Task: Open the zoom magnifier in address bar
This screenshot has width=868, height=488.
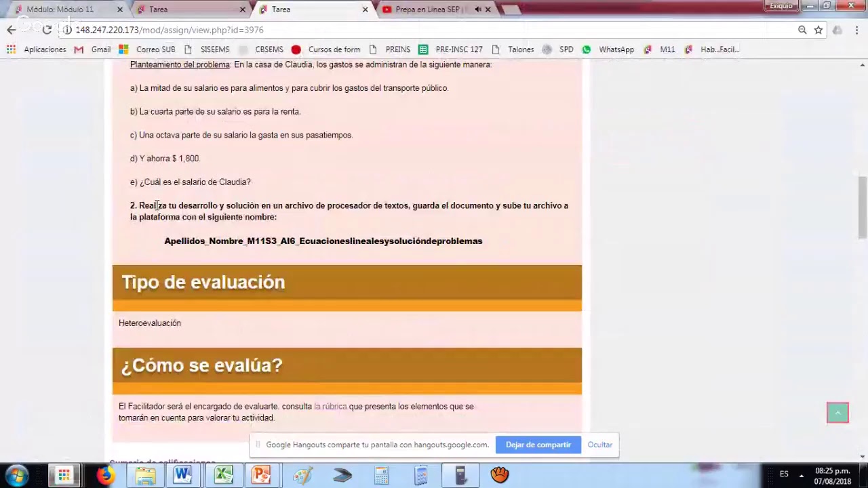Action: click(x=802, y=30)
